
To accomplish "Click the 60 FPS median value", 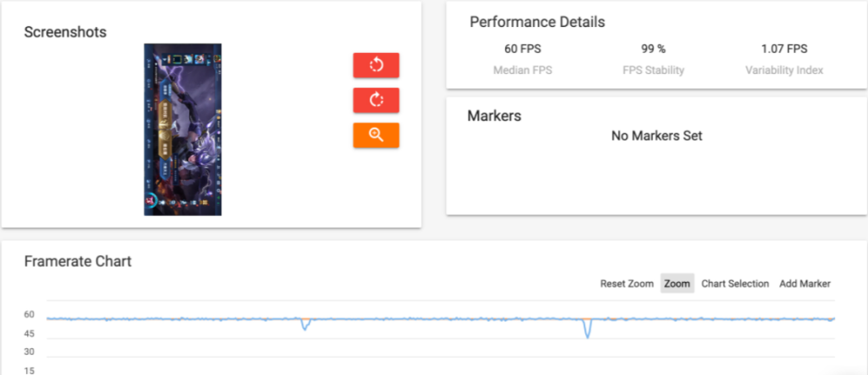I will tap(522, 49).
